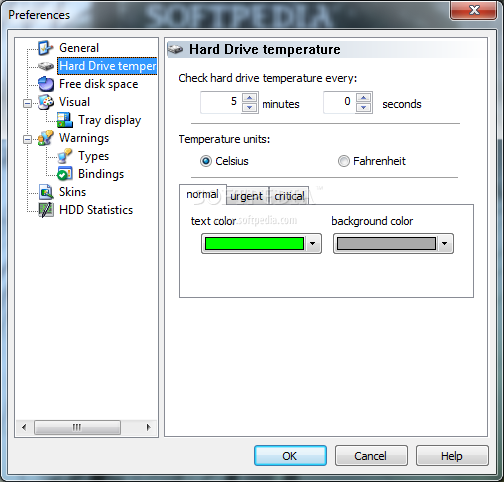Screen dimensions: 504x482
Task: Click the Bindings checkmark icon
Action: (x=65, y=174)
